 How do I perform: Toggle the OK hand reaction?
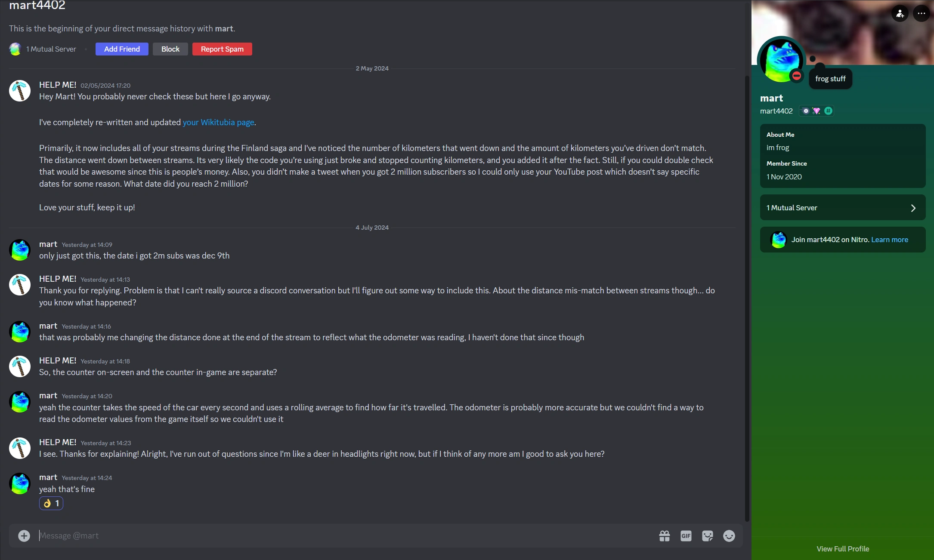coord(51,503)
